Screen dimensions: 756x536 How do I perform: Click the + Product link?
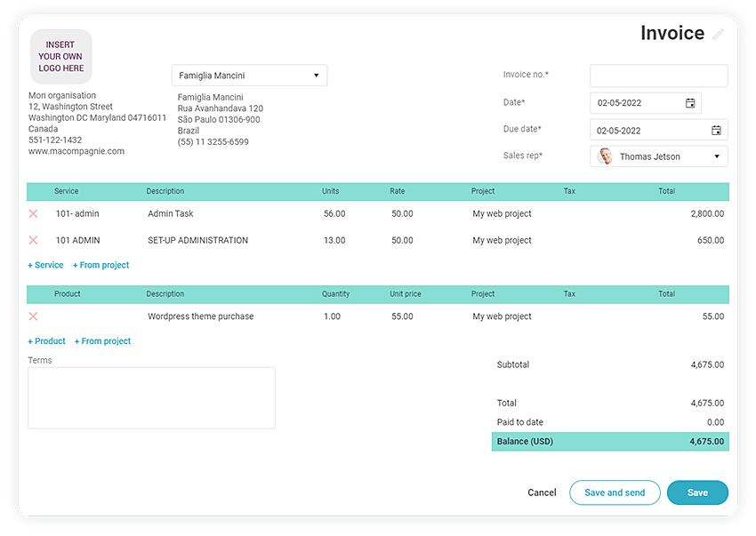pos(47,341)
